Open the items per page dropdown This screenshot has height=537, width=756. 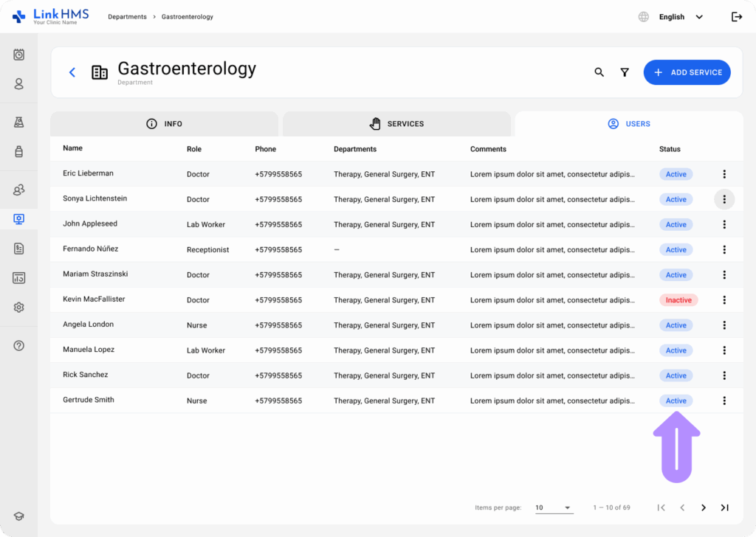[553, 507]
